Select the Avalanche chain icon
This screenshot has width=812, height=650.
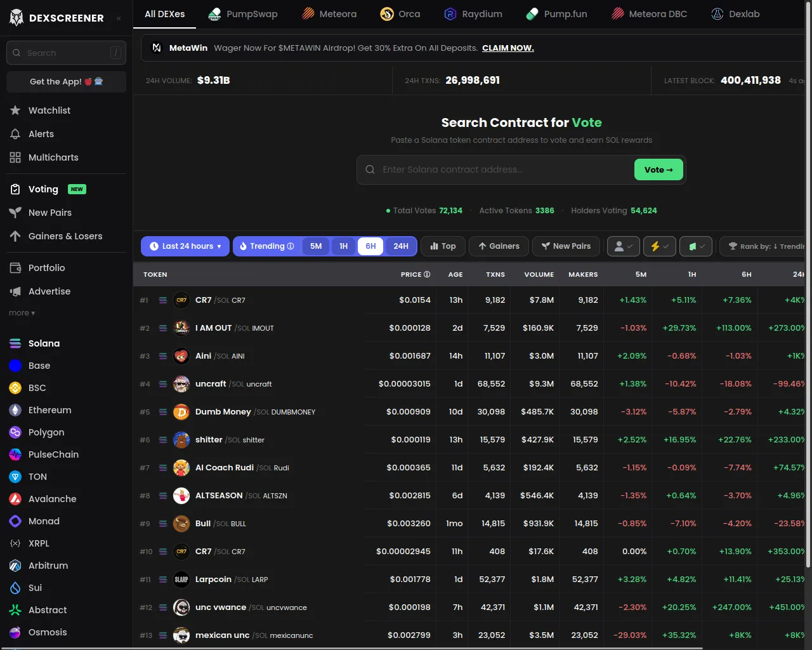point(15,499)
